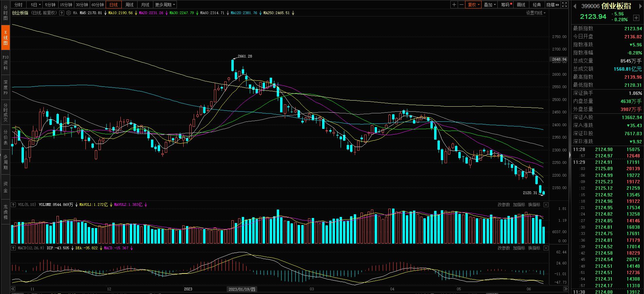Click the zoom-in plus button in chart toolbar
Viewport: 644px width, 294px height.
pos(454,5)
